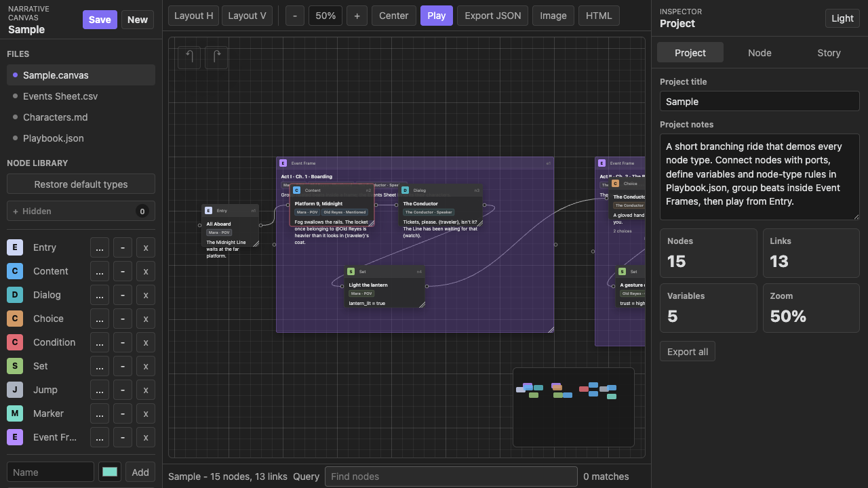The height and width of the screenshot is (488, 868).
Task: Click the Nodes count card
Action: [x=708, y=253]
